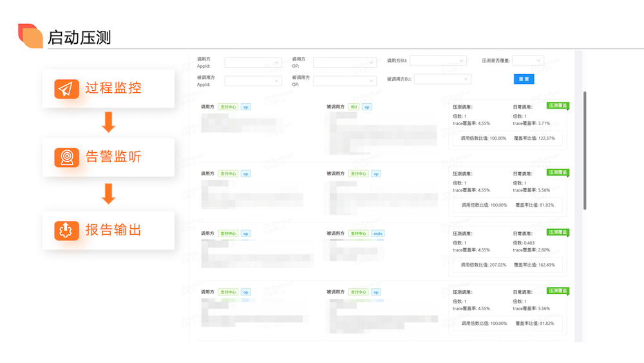Screen dimensions: 644x363
Task: Click the orange logo next to 启动压测
Action: pos(30,36)
